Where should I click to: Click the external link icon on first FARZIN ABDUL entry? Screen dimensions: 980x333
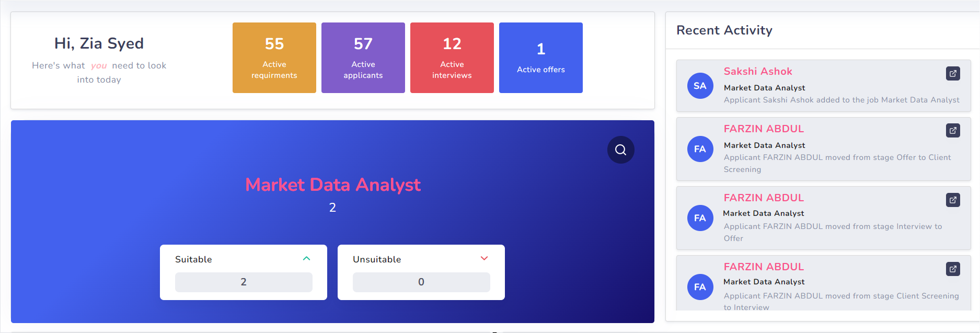tap(953, 130)
